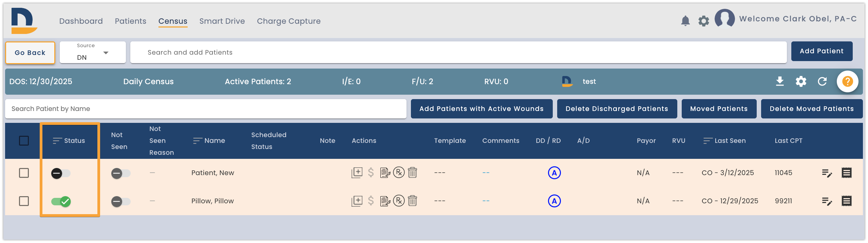The height and width of the screenshot is (243, 868).
Task: Open charge dollar icon for Pillow, Pillow
Action: (x=371, y=201)
